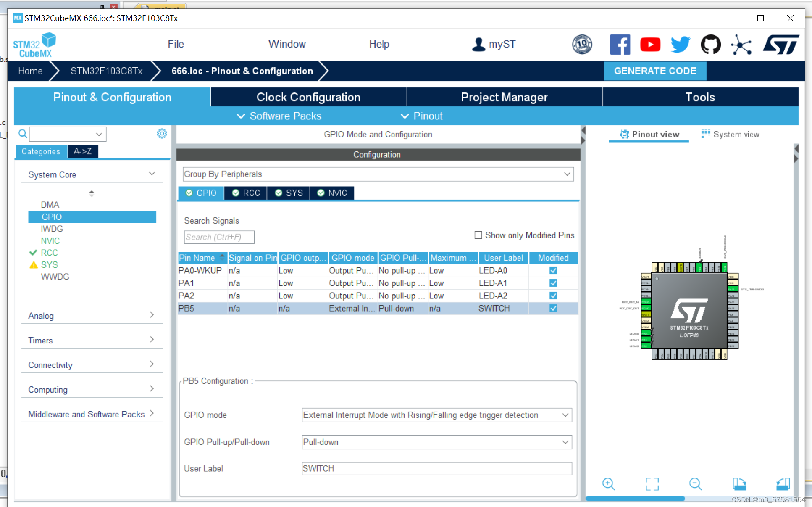Click the ST logo icon
The height and width of the screenshot is (507, 812).
tap(781, 45)
